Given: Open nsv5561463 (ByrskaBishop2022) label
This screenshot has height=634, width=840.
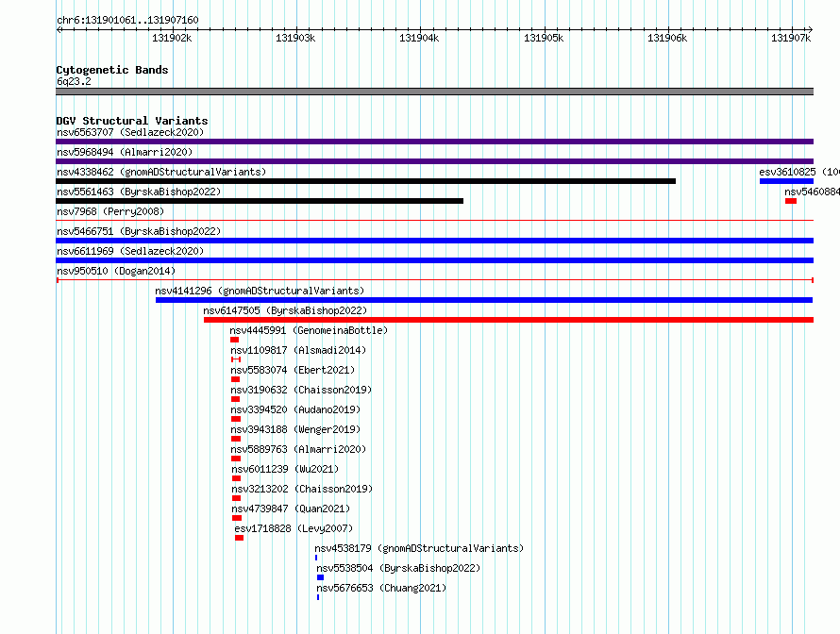Looking at the screenshot, I should (139, 192).
